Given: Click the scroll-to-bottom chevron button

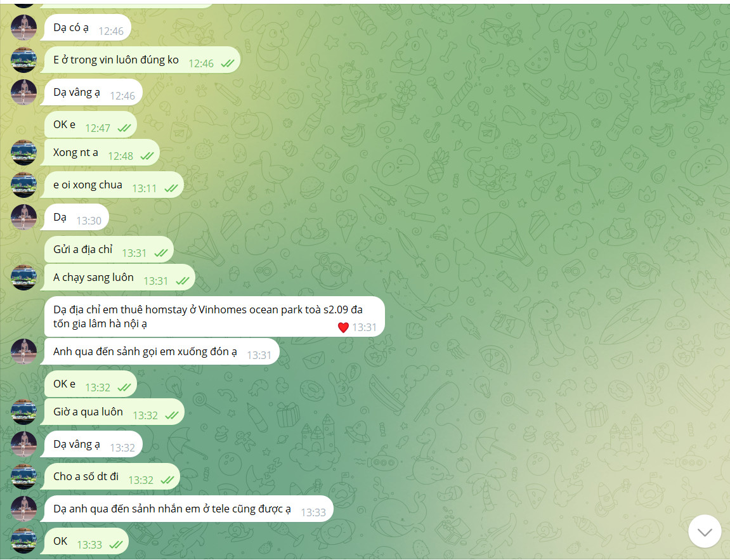Looking at the screenshot, I should tap(705, 531).
